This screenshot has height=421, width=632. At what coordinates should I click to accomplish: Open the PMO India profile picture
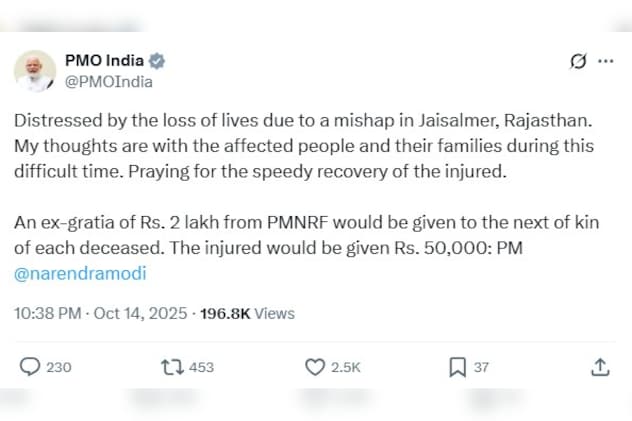(34, 70)
